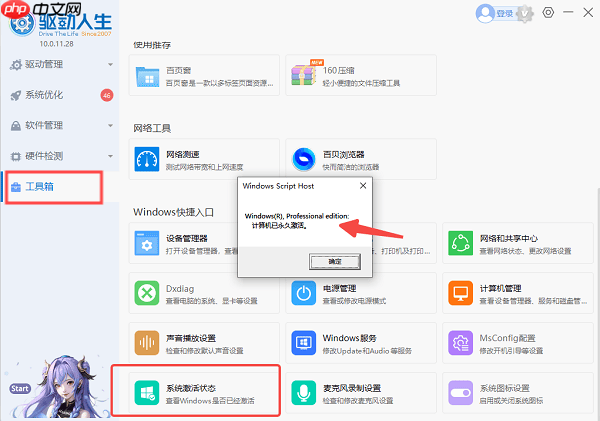Select 系统优化 in the sidebar
Viewport: 600px width, 421px height.
(60, 95)
